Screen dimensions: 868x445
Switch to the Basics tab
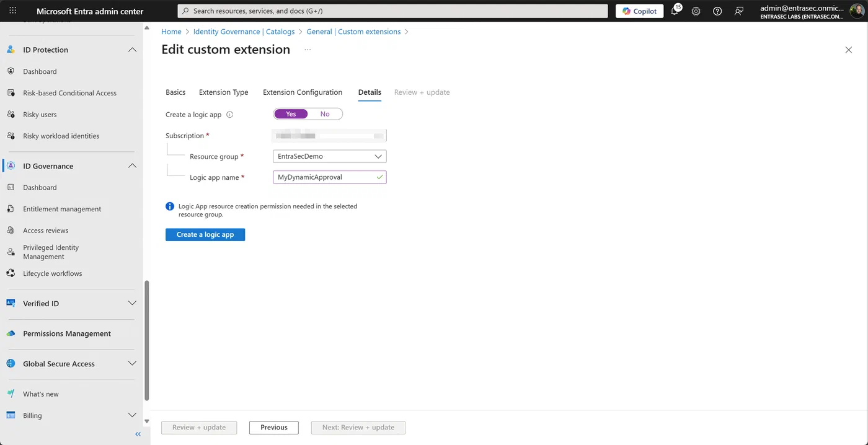point(175,92)
